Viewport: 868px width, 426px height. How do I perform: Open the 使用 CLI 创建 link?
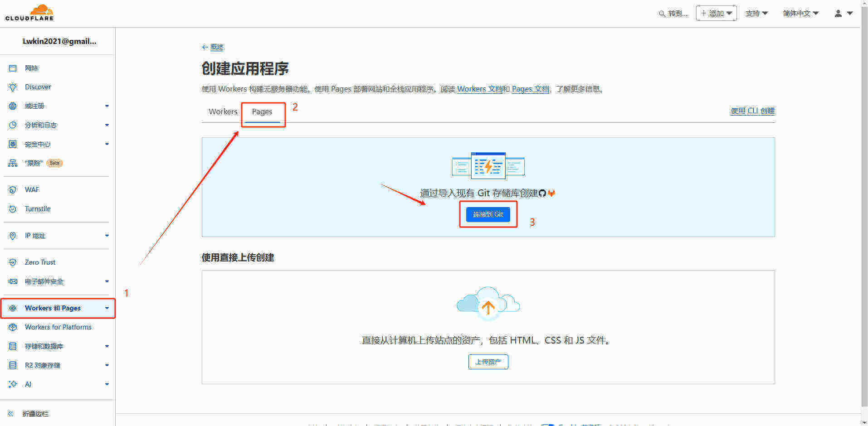[752, 111]
